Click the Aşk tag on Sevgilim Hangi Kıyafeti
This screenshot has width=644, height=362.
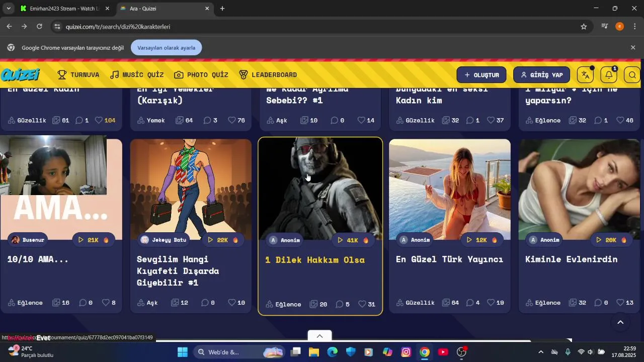147,303
